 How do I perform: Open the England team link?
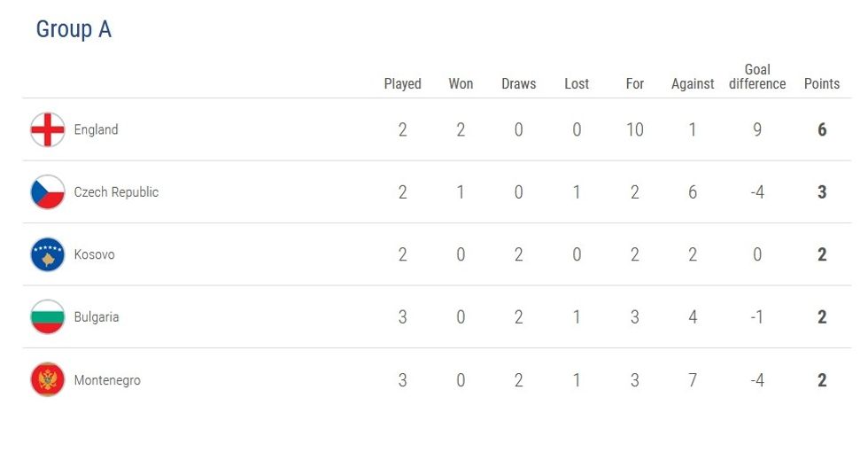pos(96,129)
